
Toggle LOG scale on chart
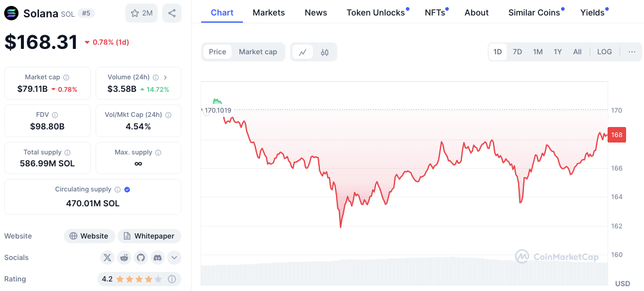[x=605, y=52]
